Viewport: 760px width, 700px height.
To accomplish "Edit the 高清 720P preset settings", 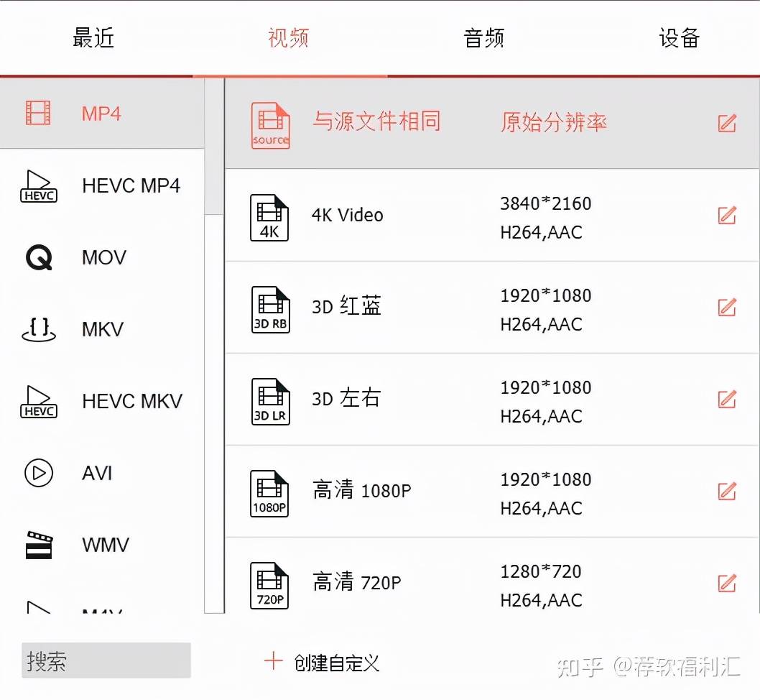I will tap(727, 583).
